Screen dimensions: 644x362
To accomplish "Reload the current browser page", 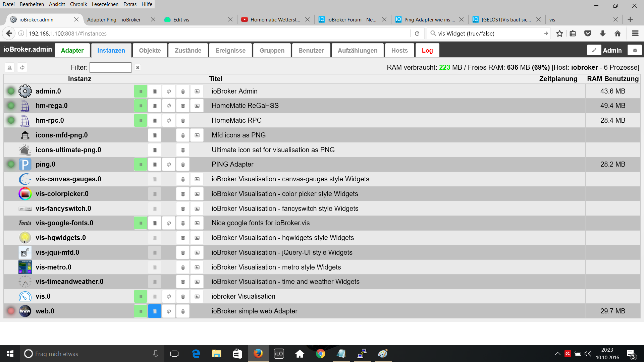I will click(x=417, y=34).
